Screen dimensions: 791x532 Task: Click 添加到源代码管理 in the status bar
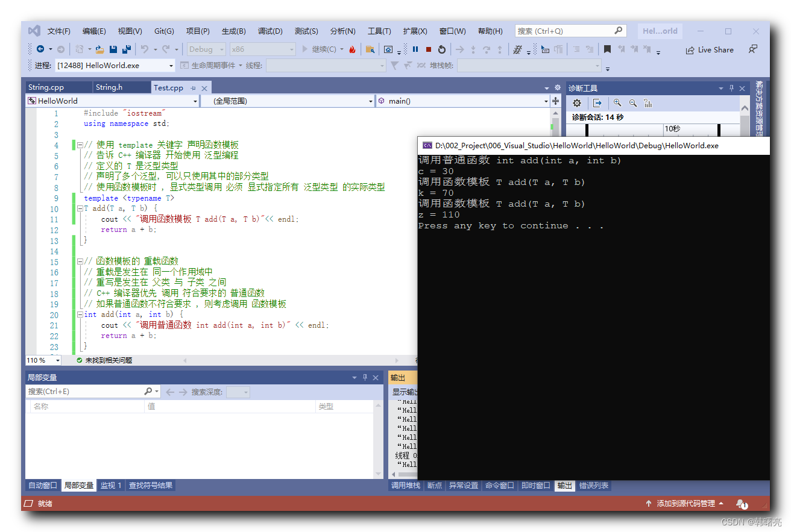pyautogui.click(x=684, y=504)
